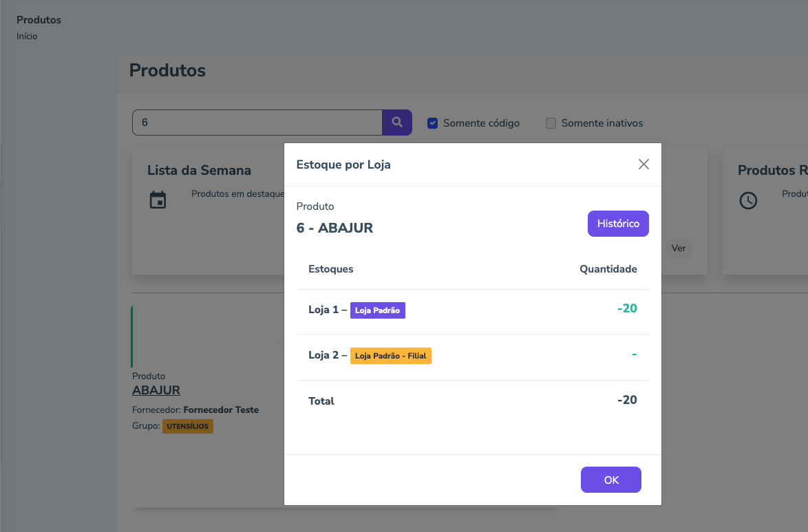
Task: Open the ABAJUR product link
Action: [x=156, y=390]
